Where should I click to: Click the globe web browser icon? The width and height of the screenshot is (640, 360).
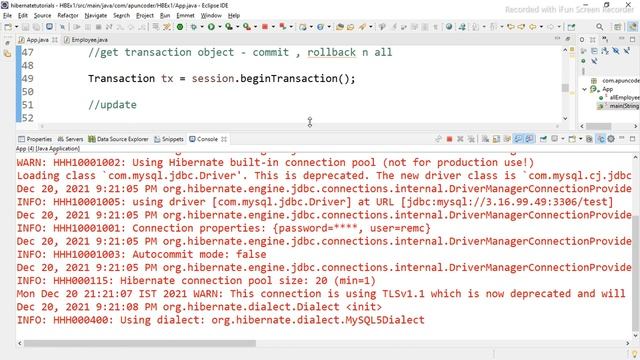(x=449, y=27)
